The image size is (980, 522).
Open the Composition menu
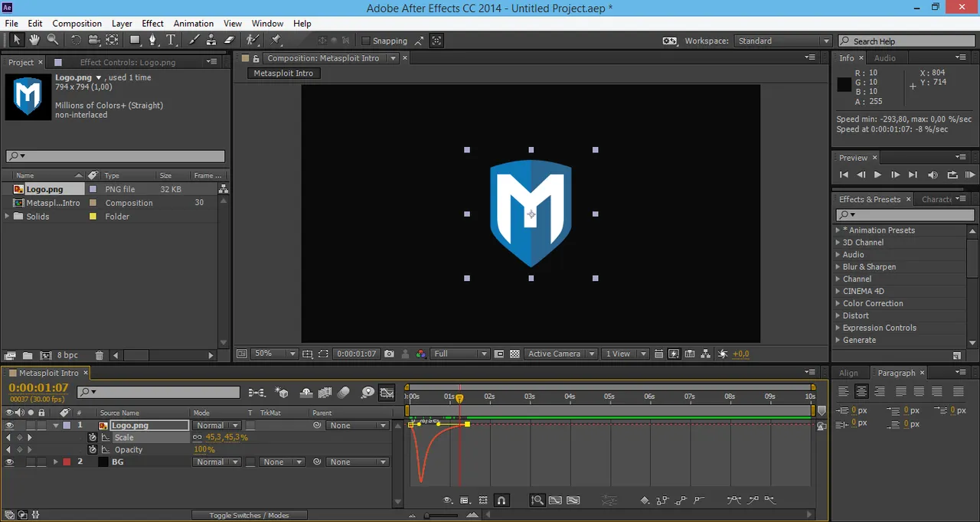[x=77, y=24]
